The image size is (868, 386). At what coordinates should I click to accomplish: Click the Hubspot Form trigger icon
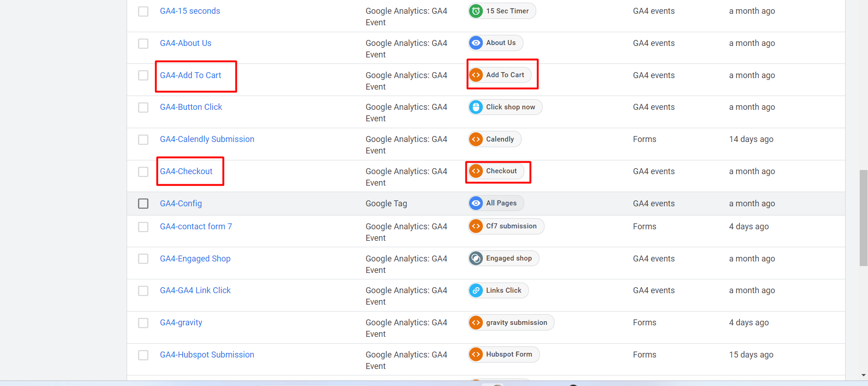[x=476, y=354]
